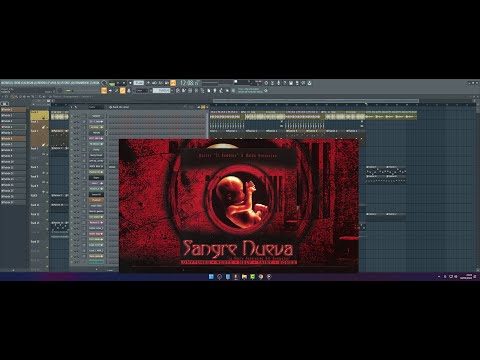Click the 12:08 time display

189,83
